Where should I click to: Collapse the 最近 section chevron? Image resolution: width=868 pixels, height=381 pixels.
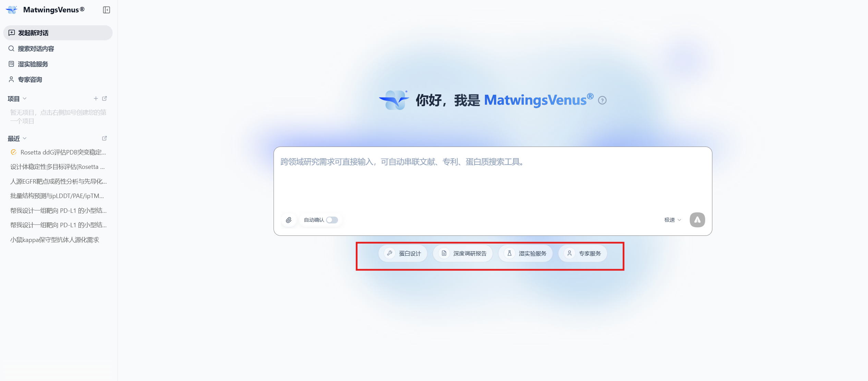click(x=25, y=138)
